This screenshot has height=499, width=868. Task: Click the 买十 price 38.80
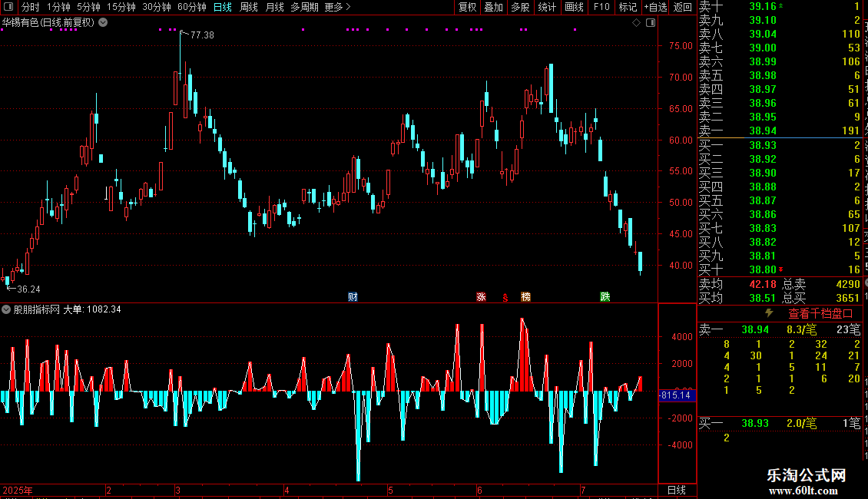click(763, 269)
